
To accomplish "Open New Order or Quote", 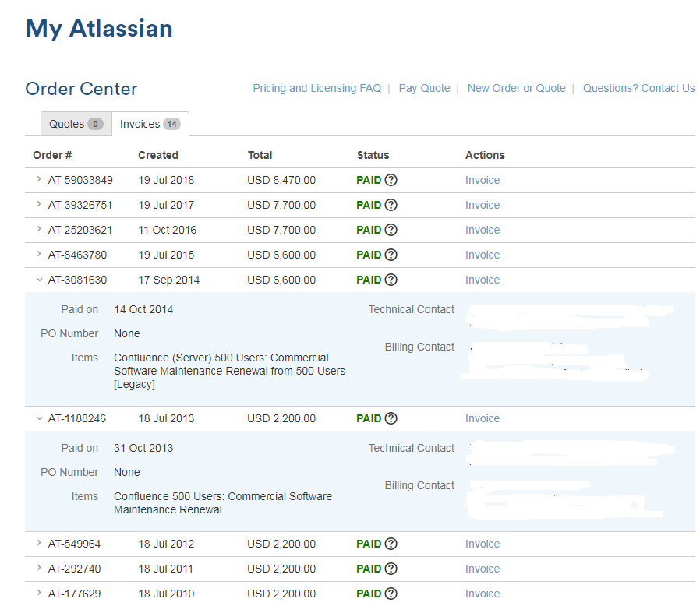I will click(516, 88).
